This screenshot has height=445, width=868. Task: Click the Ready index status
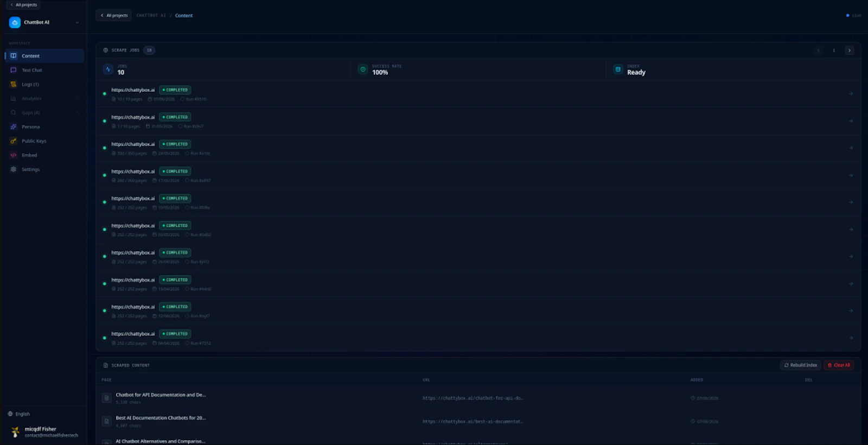636,73
